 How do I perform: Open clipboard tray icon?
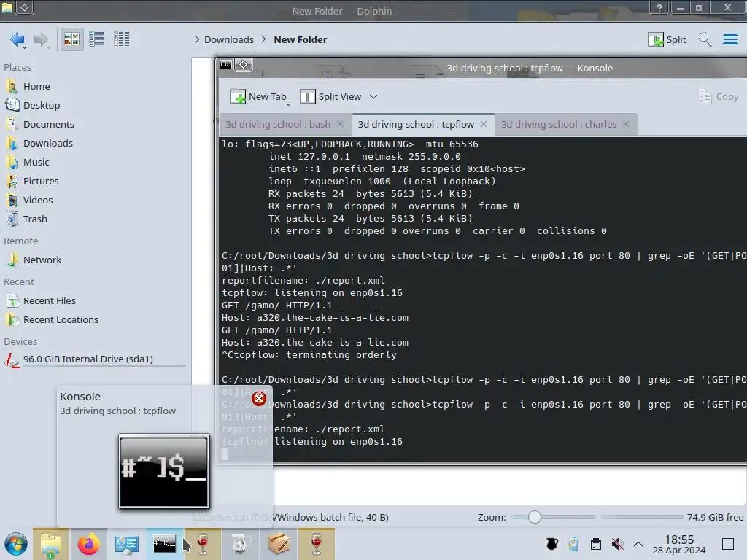point(595,544)
